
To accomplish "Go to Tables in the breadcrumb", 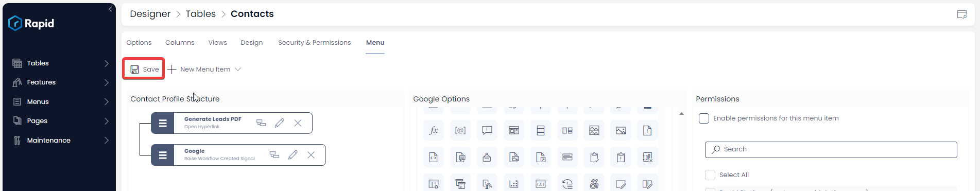I will (x=200, y=14).
